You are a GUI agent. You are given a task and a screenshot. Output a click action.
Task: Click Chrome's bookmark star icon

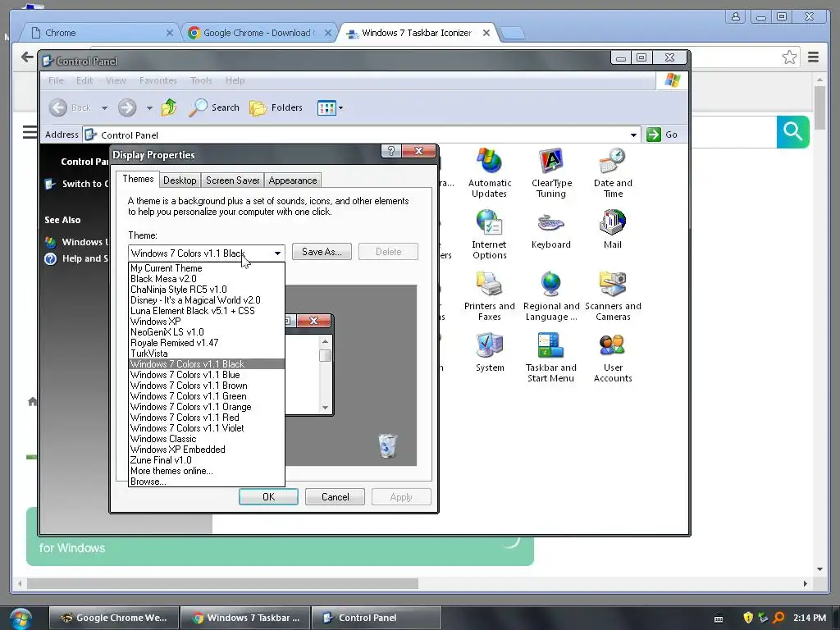click(789, 57)
